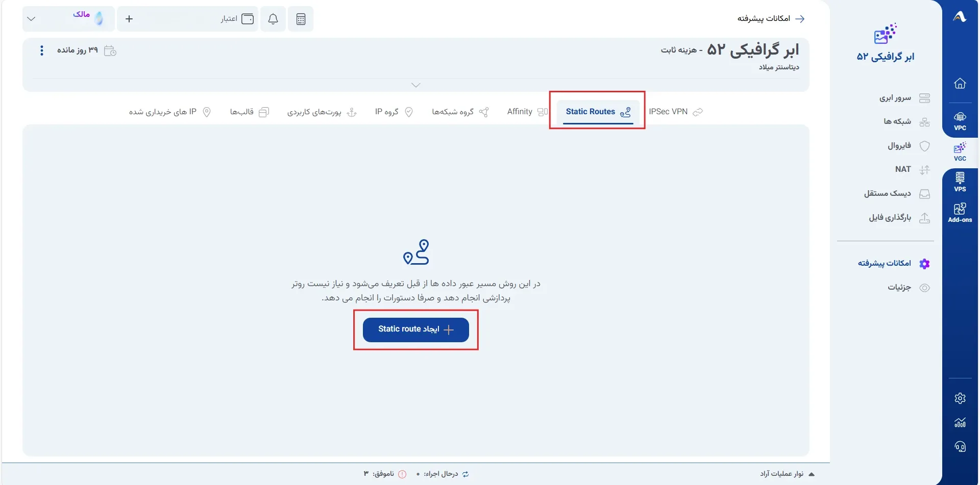This screenshot has width=980, height=485.
Task: Open the Add-ons section icon
Action: point(960,213)
